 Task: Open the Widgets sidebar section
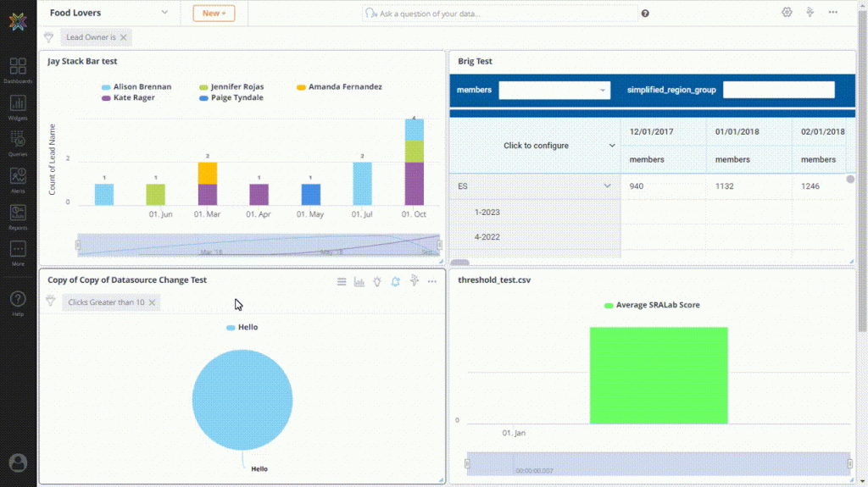18,108
